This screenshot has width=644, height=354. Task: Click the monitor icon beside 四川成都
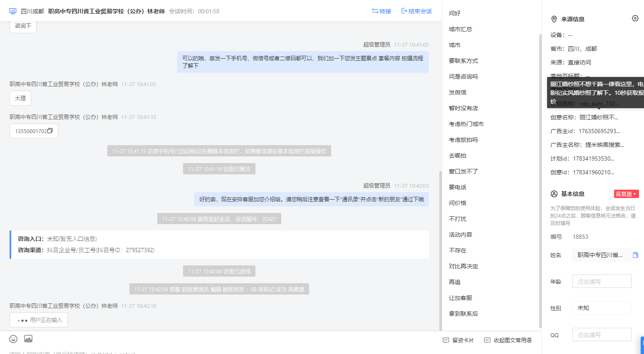[13, 11]
